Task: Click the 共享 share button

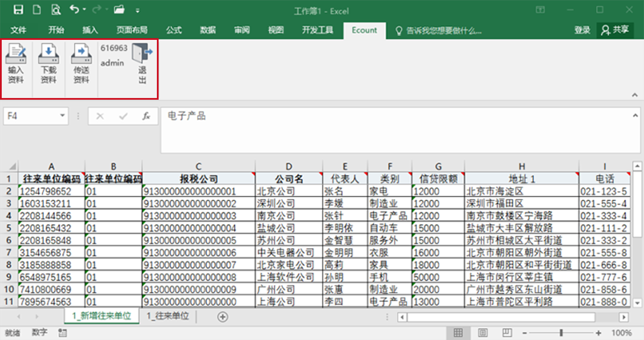Action: pyautogui.click(x=615, y=30)
